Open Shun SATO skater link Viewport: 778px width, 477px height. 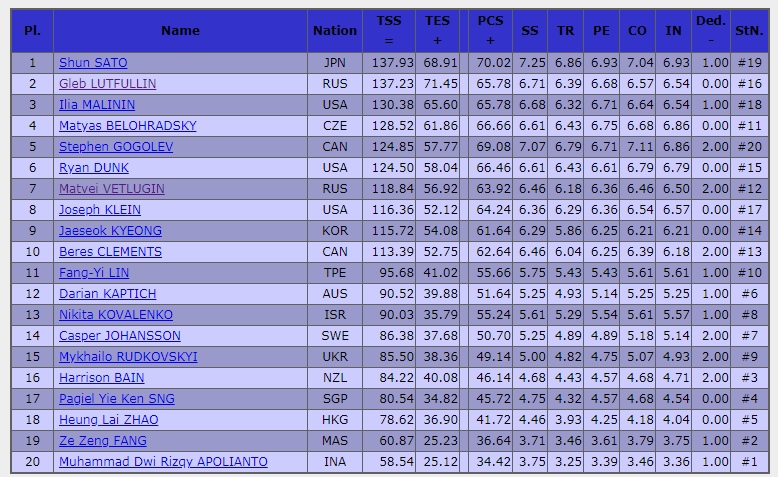(93, 63)
